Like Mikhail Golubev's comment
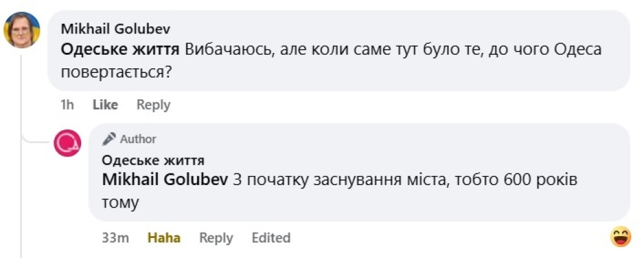The height and width of the screenshot is (258, 644). [105, 104]
